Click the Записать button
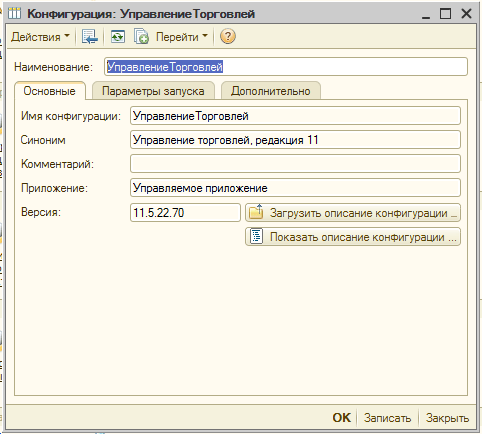The width and height of the screenshot is (482, 434). (x=387, y=418)
